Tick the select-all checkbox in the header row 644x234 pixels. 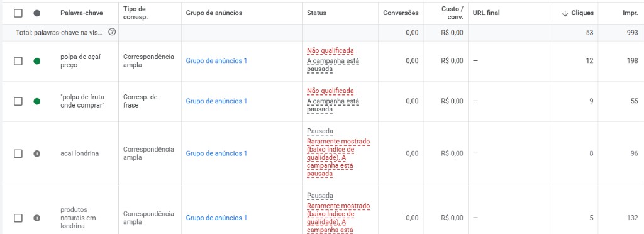[18, 13]
